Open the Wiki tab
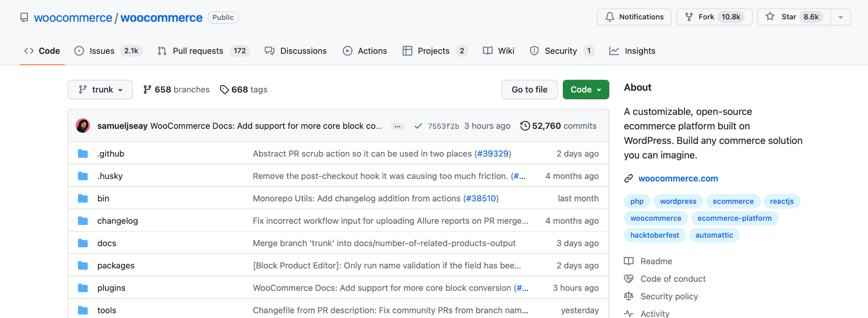 pos(498,51)
